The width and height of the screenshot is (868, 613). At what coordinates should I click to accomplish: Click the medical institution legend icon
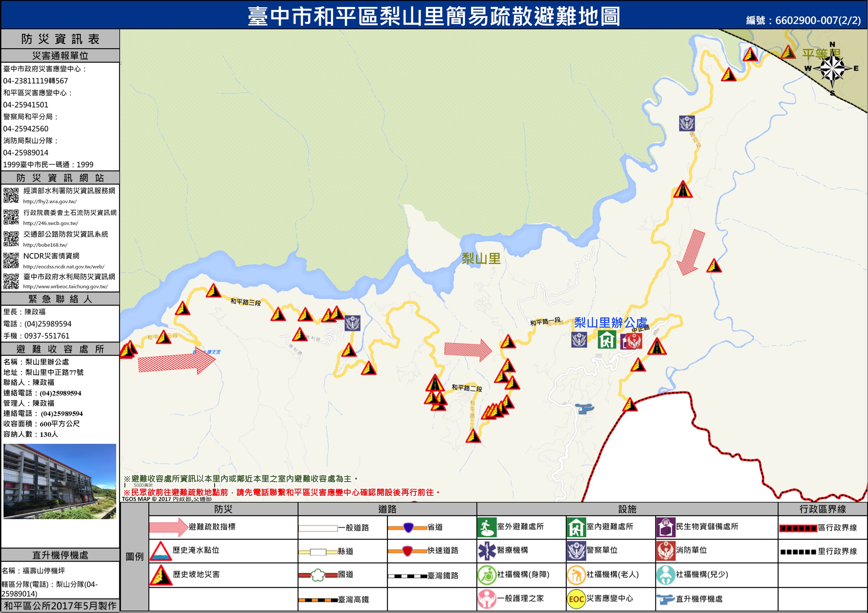click(x=487, y=550)
